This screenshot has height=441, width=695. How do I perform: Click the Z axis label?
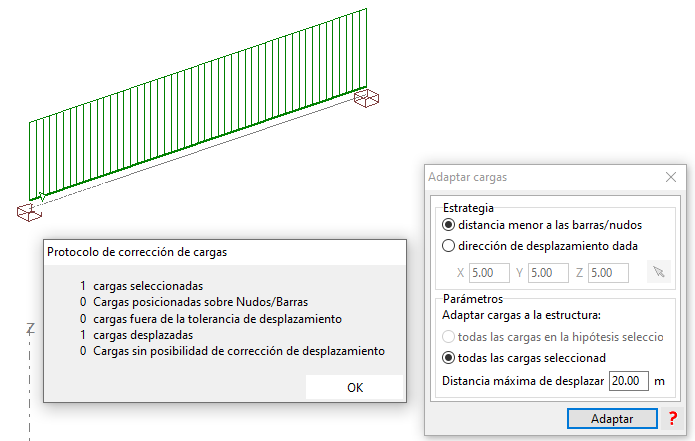(x=30, y=328)
